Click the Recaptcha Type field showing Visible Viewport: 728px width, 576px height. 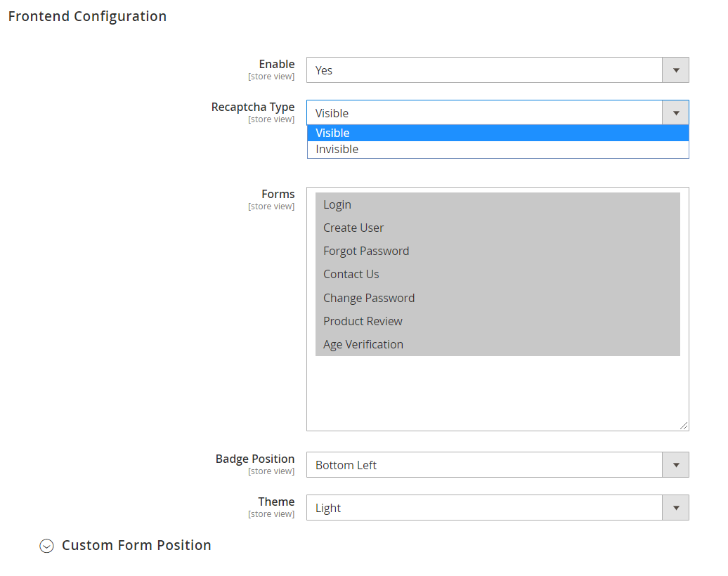click(485, 113)
